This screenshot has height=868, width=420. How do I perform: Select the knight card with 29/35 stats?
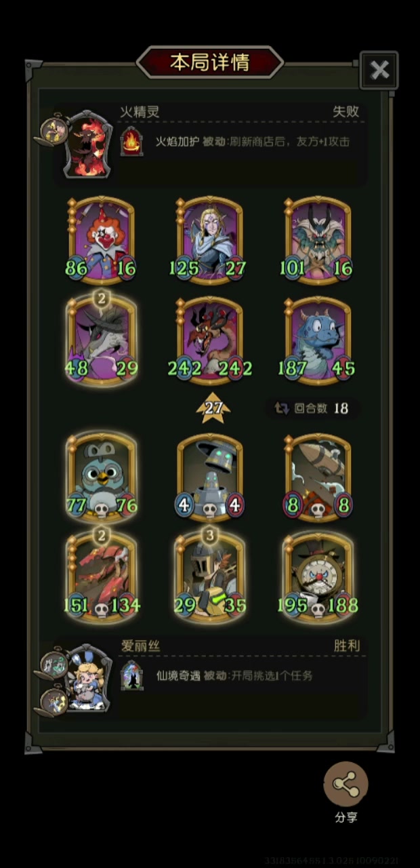(x=210, y=576)
